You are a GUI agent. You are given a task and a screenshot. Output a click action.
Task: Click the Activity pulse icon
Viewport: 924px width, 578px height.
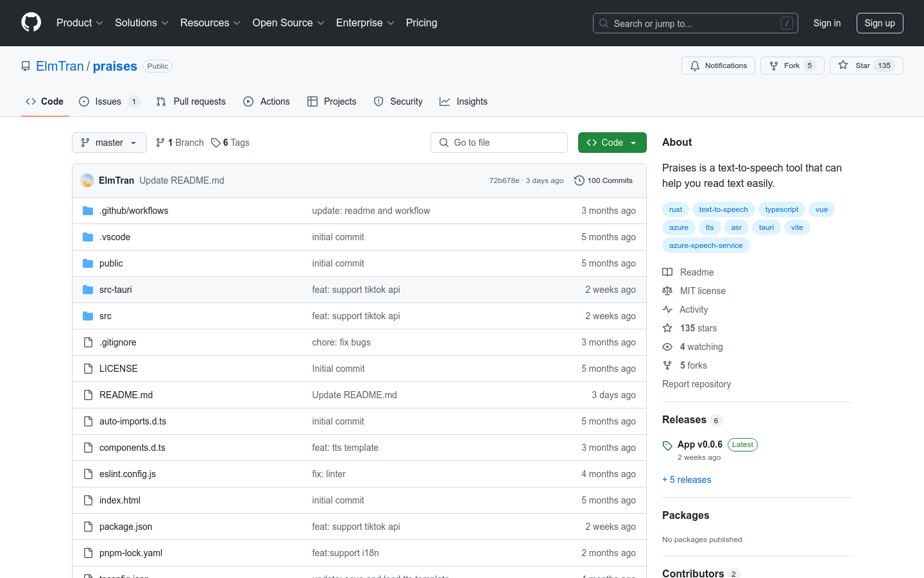click(x=667, y=310)
